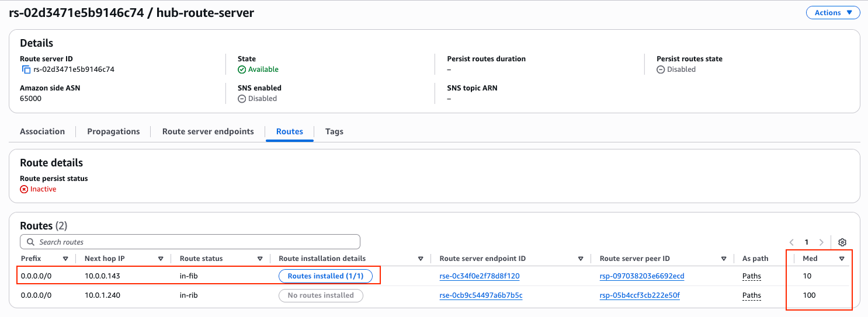Screen dimensions: 868x317
Task: Sort routes by Med column
Action: 842,259
